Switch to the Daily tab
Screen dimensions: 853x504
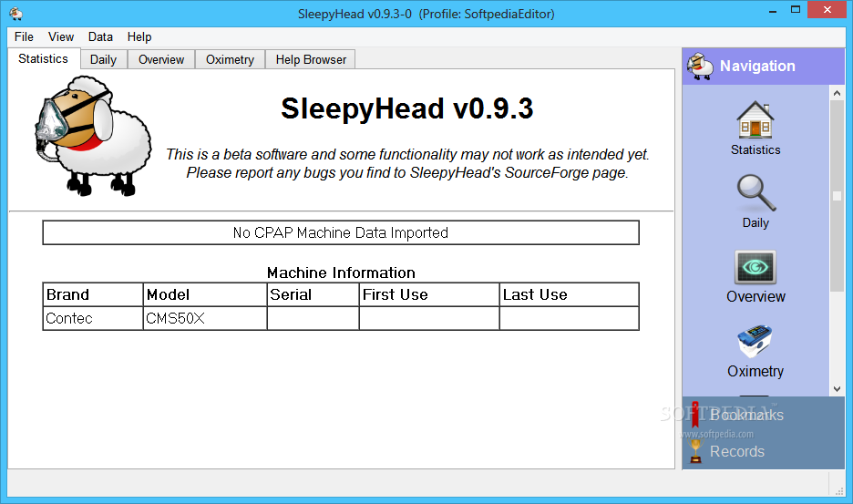point(103,59)
